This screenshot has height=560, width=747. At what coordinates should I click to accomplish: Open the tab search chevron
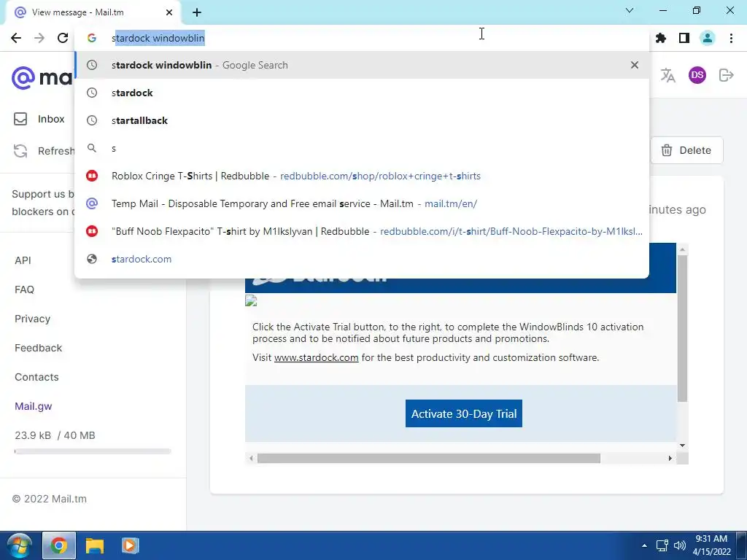(x=630, y=10)
